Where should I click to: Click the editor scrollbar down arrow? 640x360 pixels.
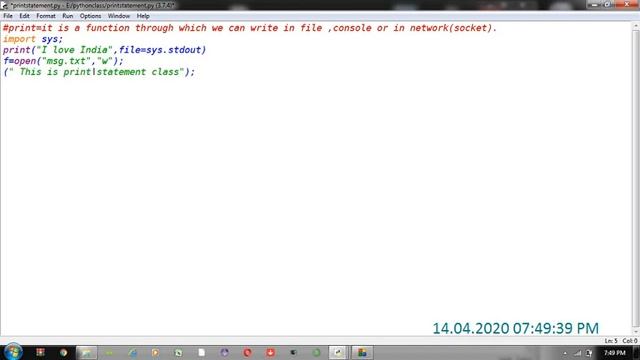(636, 332)
